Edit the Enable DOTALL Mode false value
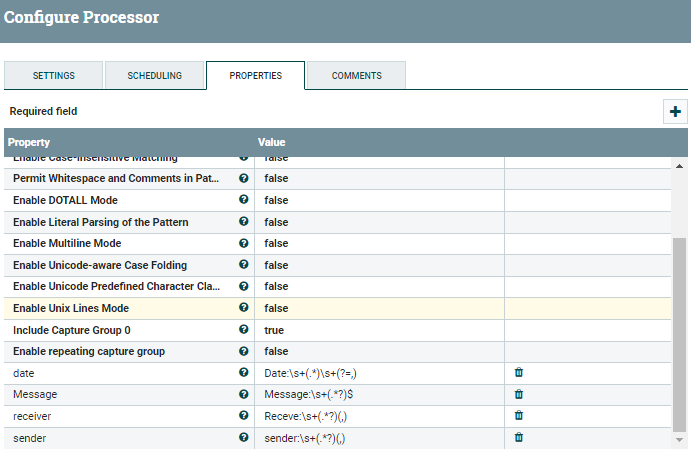 (380, 200)
